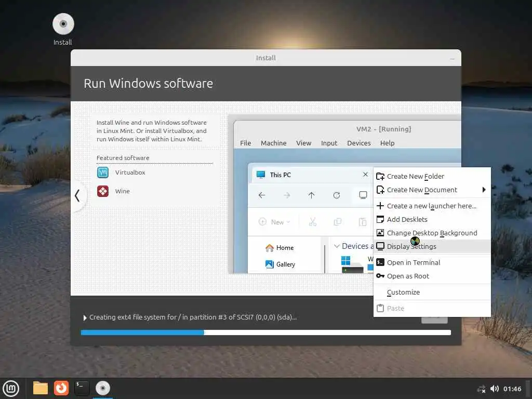Screen dimensions: 532x399
Task: Choose Open as Root entry
Action: [x=432, y=276]
